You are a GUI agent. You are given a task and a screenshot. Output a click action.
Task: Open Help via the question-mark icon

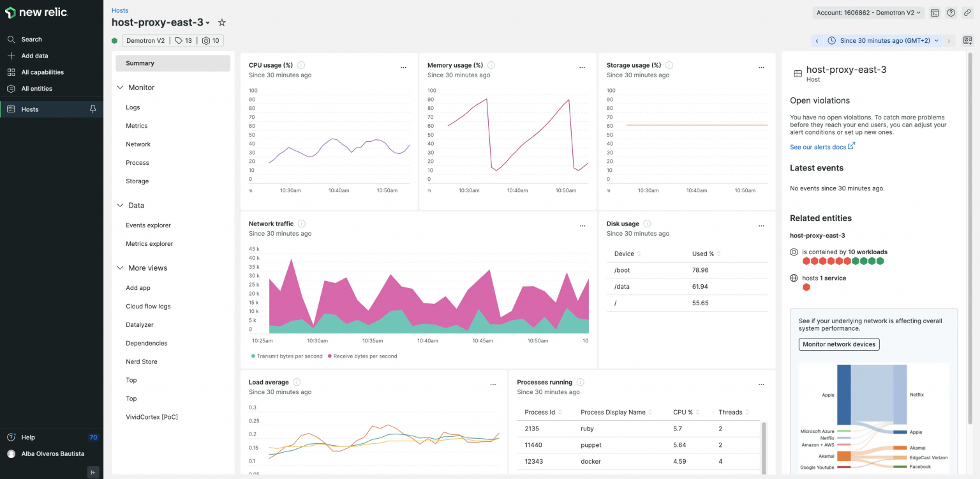[951, 12]
